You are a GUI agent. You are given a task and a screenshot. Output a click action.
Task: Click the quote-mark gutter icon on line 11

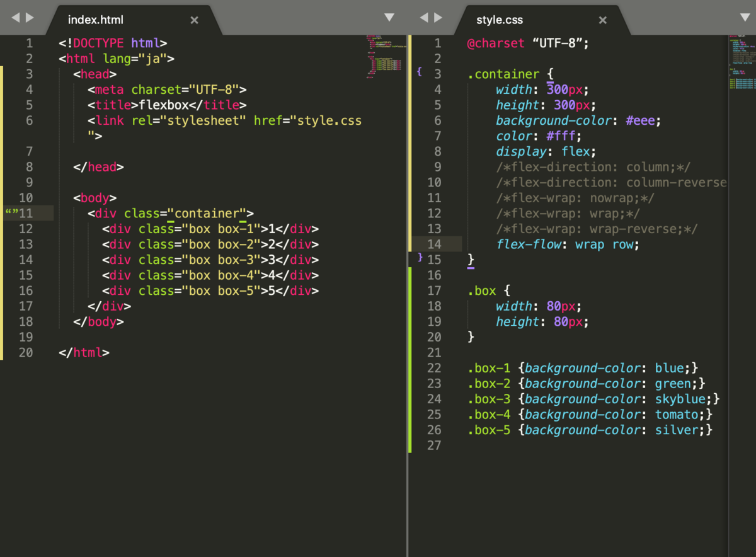click(12, 213)
